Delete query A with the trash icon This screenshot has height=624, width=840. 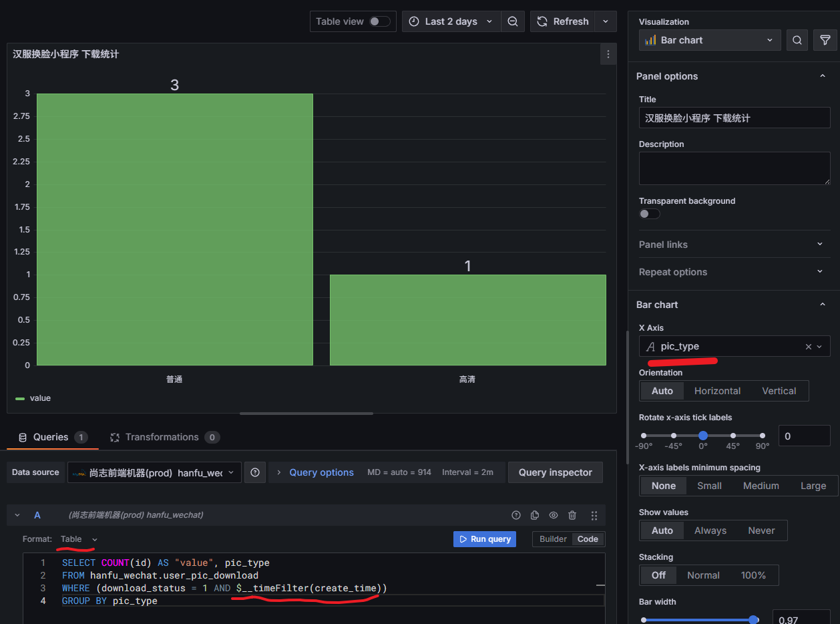(572, 515)
